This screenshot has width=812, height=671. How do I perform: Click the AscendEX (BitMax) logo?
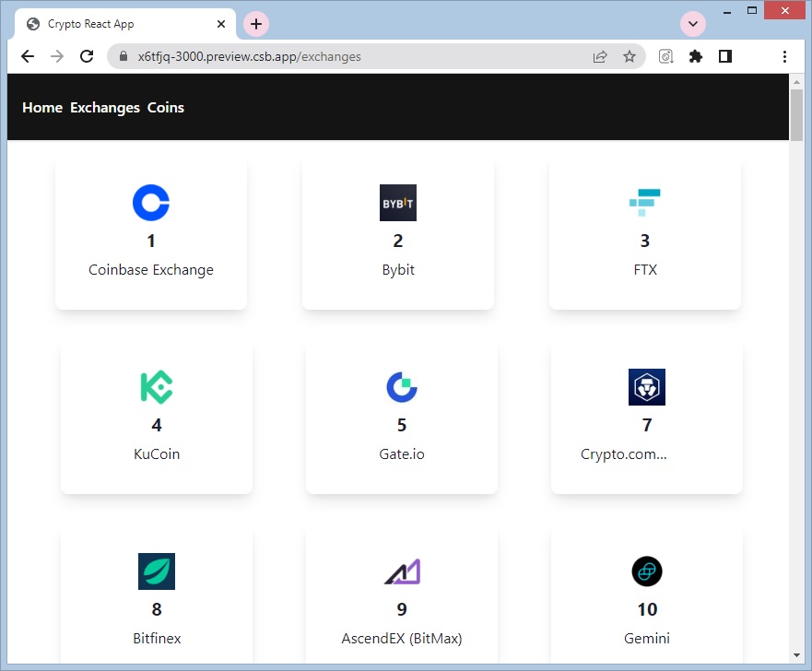(x=401, y=571)
